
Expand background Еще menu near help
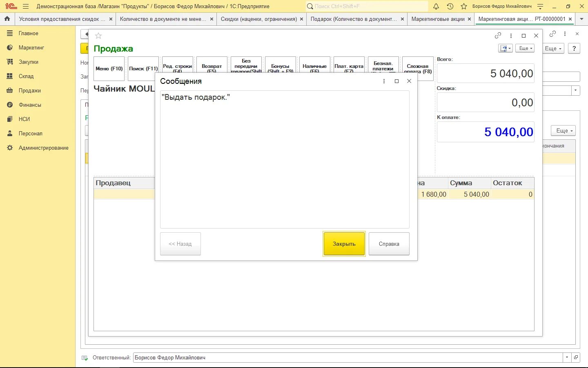[554, 48]
